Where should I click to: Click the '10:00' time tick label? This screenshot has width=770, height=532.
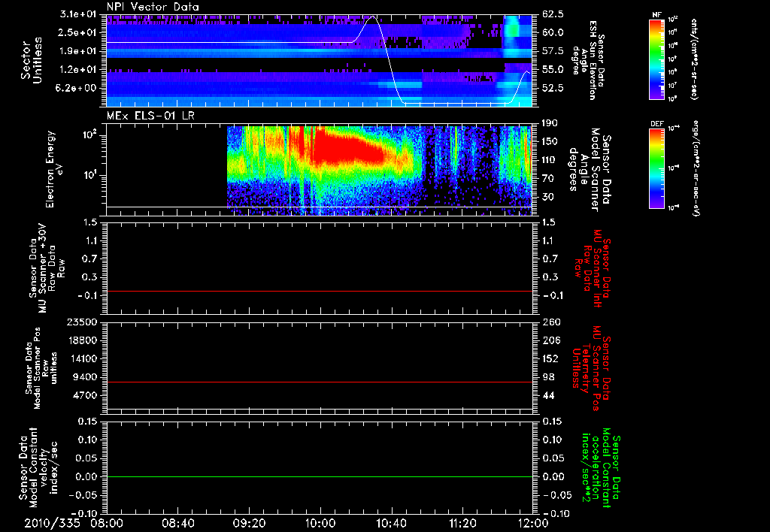point(320,523)
